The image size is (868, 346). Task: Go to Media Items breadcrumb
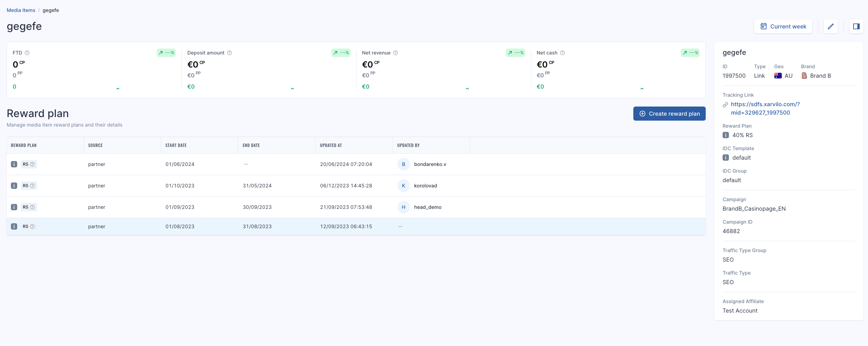(21, 10)
